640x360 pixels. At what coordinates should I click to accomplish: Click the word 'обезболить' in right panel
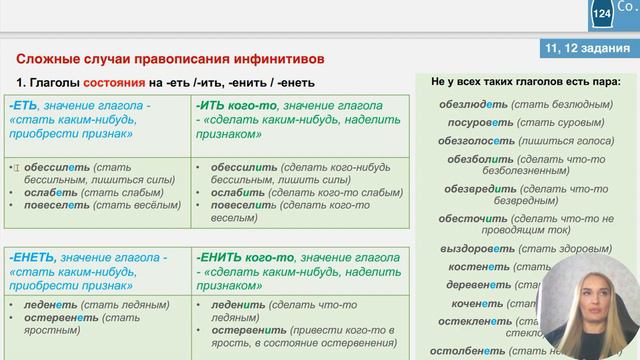[x=480, y=159]
